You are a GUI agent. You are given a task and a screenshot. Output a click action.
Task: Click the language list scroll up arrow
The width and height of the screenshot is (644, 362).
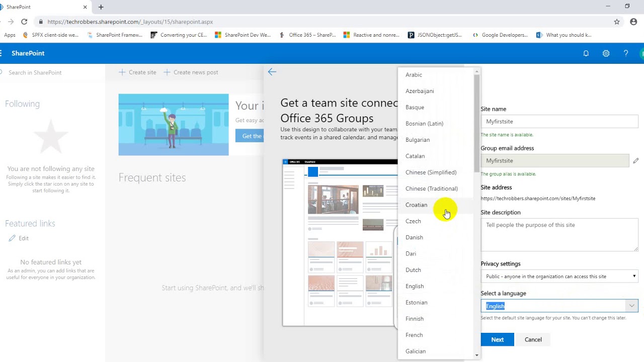[x=477, y=71]
